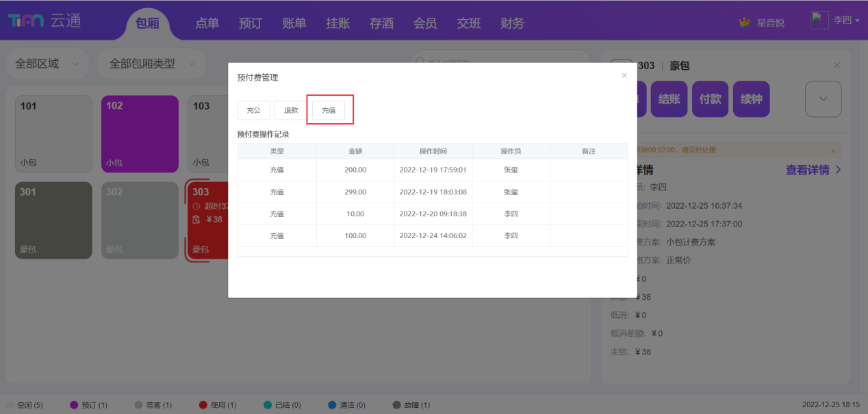868x414 pixels.
Task: Filter by 故障 status indicator
Action: (x=396, y=405)
